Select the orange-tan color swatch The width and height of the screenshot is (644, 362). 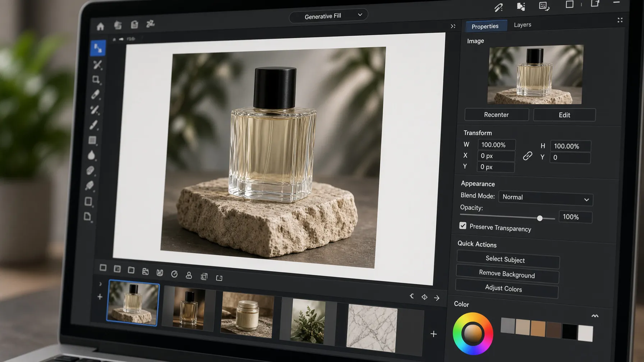538,328
